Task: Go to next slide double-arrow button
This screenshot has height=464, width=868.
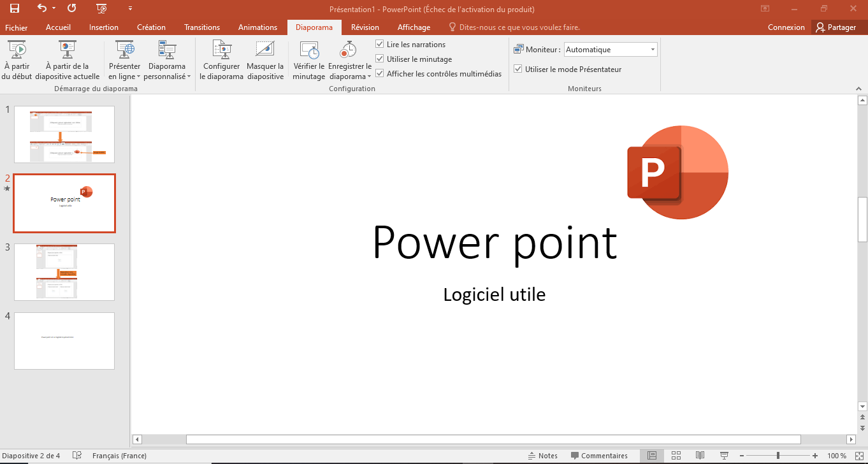Action: (862, 428)
